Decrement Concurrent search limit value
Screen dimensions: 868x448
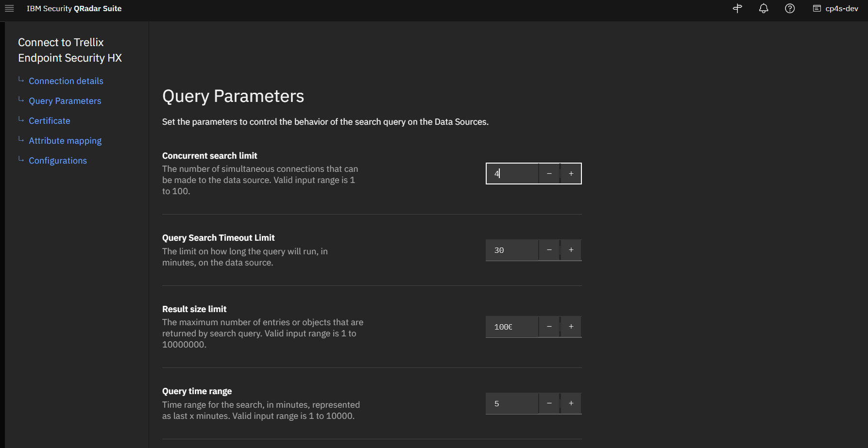[549, 173]
